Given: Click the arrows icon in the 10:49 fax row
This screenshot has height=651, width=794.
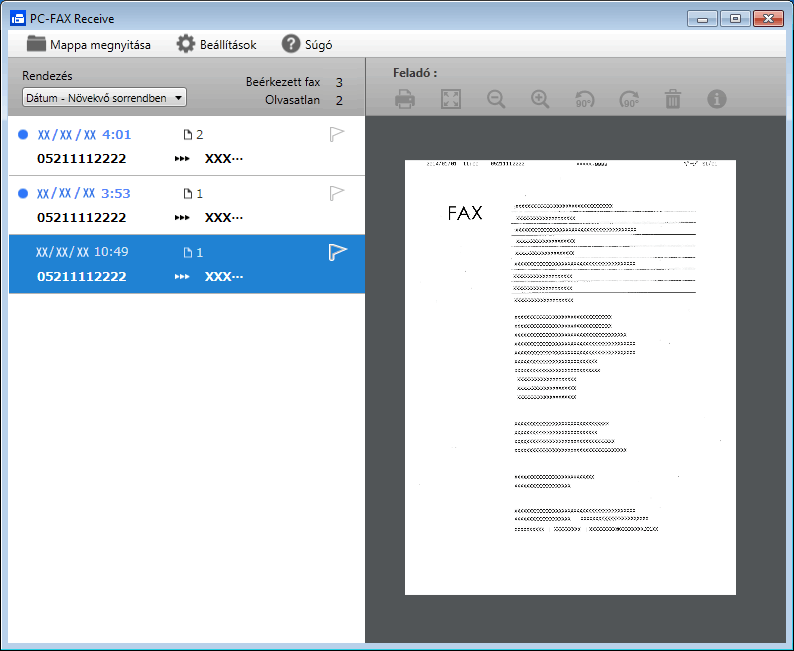Looking at the screenshot, I should 182,277.
